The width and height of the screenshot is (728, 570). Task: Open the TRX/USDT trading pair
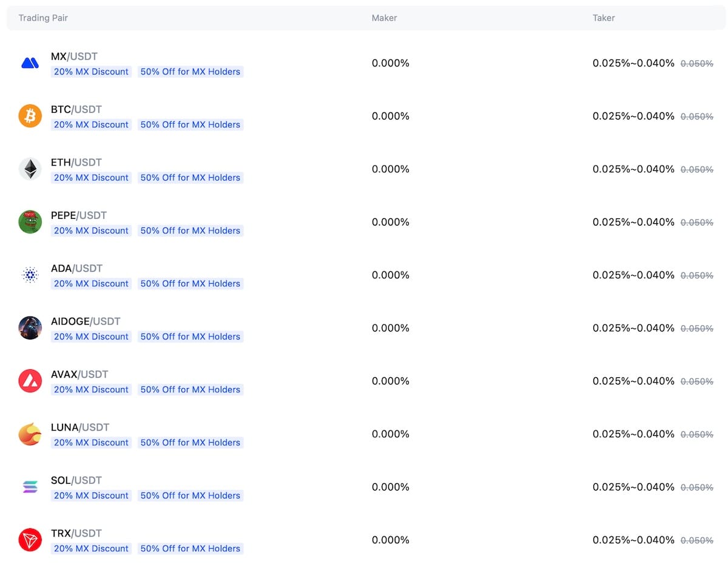coord(76,534)
